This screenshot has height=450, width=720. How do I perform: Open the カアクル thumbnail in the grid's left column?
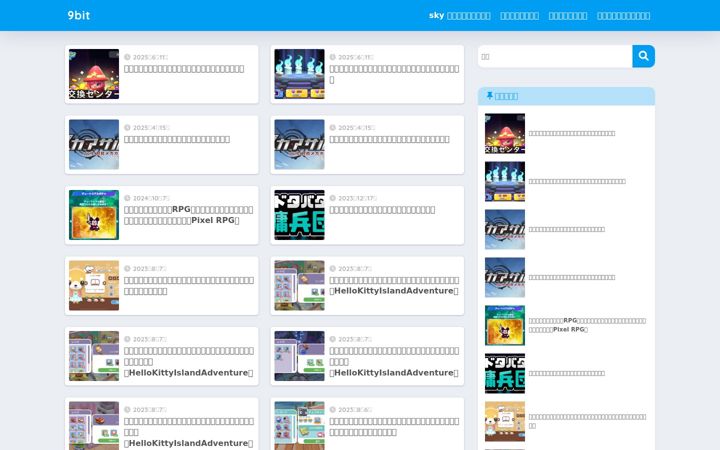[x=94, y=144]
